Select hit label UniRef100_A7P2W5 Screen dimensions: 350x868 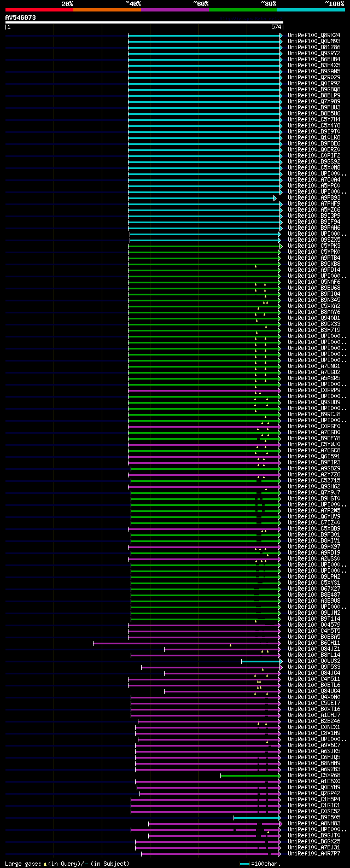coord(315,510)
